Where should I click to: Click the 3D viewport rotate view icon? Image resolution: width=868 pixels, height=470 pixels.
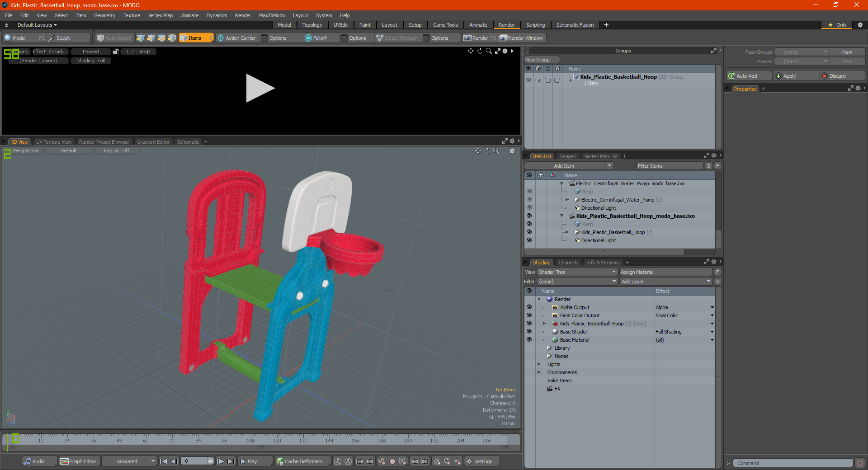point(487,151)
